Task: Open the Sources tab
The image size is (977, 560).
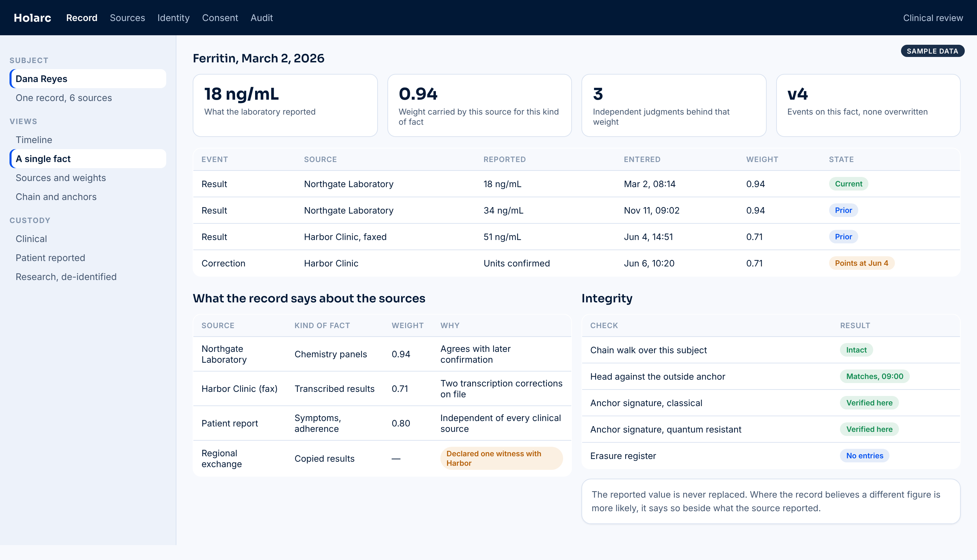Action: (127, 18)
